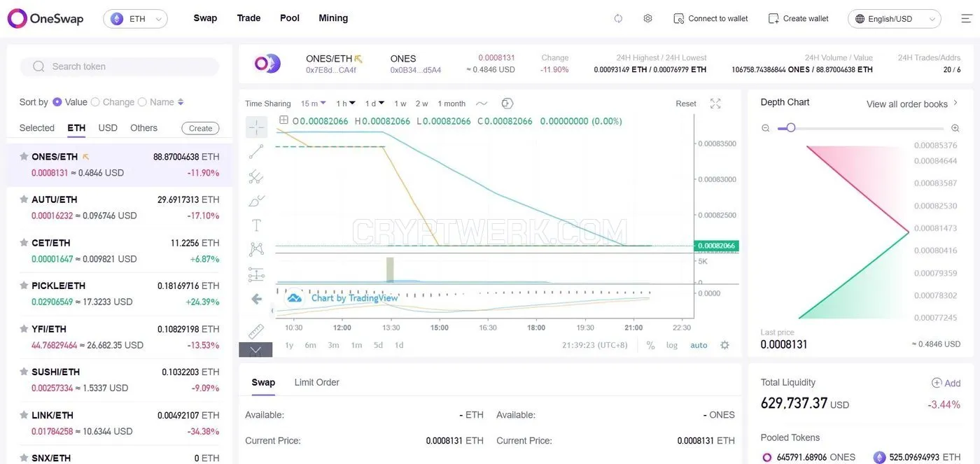Open the ETH network dropdown

[x=135, y=19]
